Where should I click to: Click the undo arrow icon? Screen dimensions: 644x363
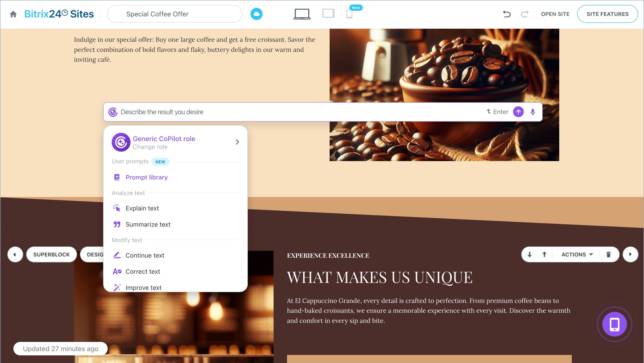click(507, 14)
